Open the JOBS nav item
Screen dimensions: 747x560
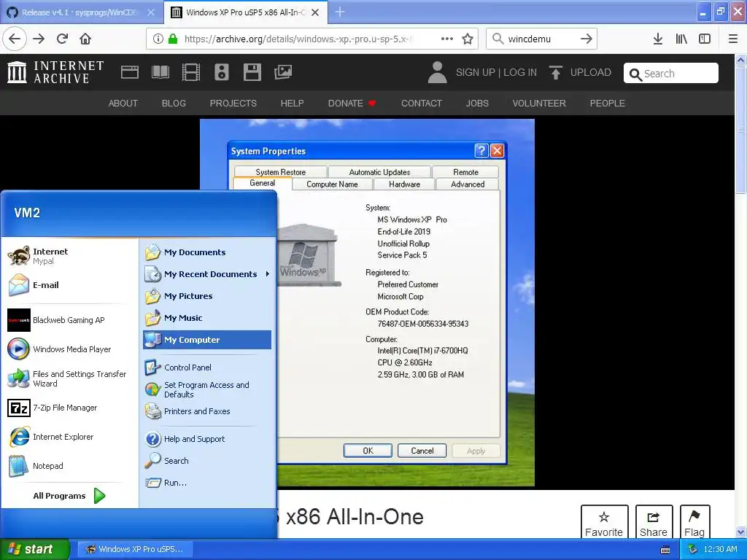477,104
